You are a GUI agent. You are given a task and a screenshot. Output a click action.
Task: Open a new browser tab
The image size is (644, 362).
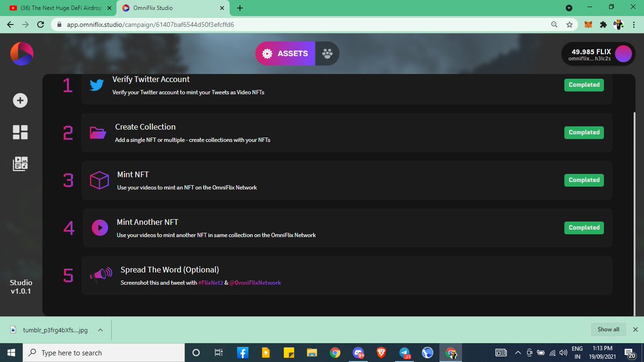(x=239, y=8)
